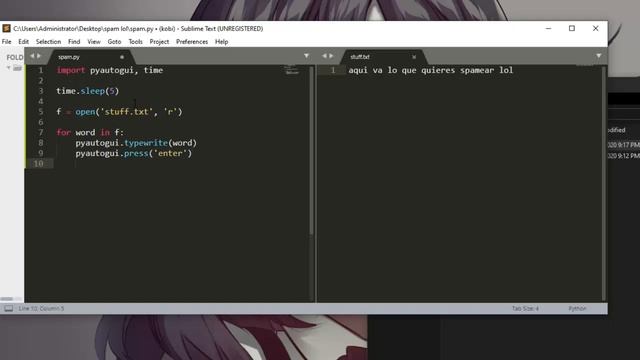Open the Tools menu
The height and width of the screenshot is (360, 640).
[136, 42]
